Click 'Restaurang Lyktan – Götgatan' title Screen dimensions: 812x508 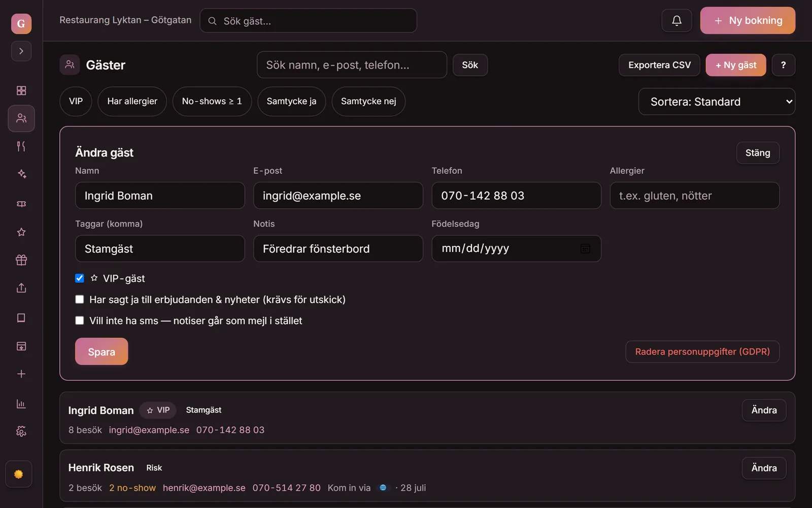click(125, 20)
